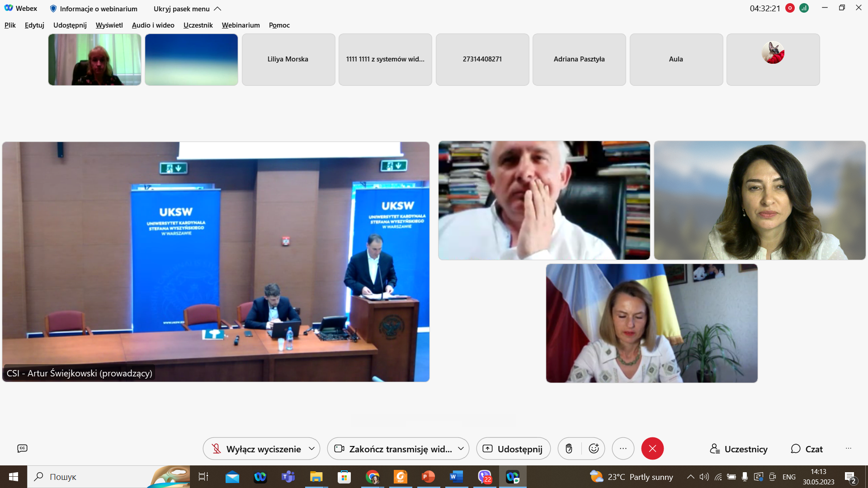This screenshot has width=868, height=488.
Task: Click the red leave meeting button
Action: click(x=652, y=449)
